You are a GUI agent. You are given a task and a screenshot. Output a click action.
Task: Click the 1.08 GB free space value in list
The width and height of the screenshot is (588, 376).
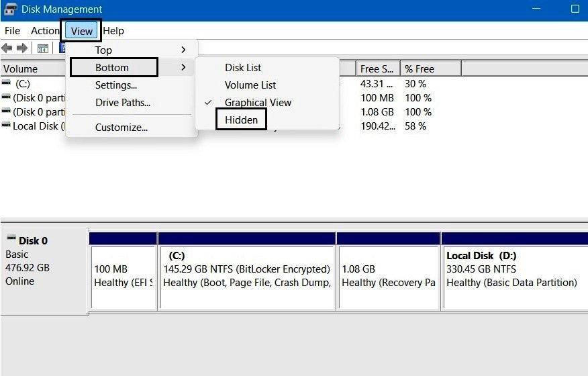coord(377,112)
